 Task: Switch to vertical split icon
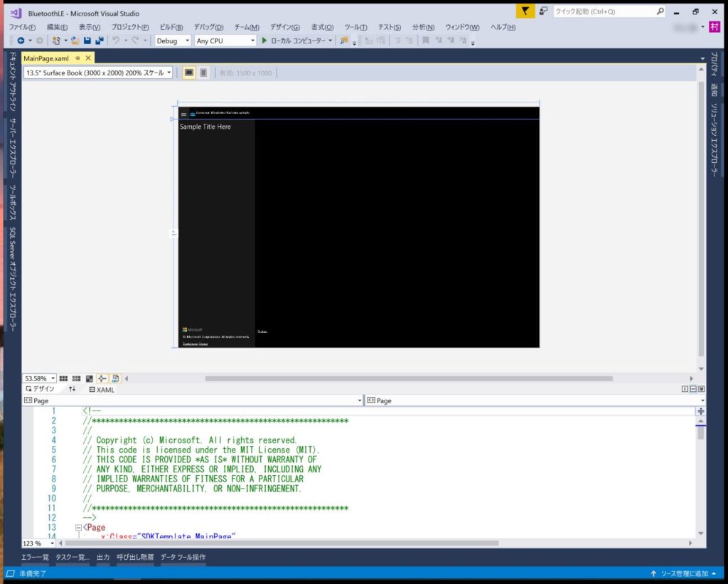(x=685, y=389)
